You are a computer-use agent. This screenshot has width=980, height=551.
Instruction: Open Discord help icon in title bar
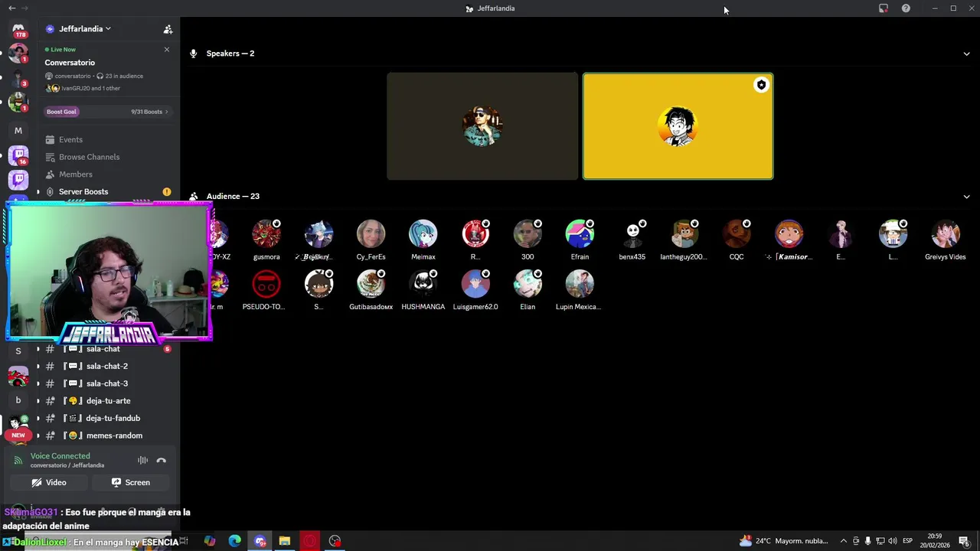click(906, 8)
